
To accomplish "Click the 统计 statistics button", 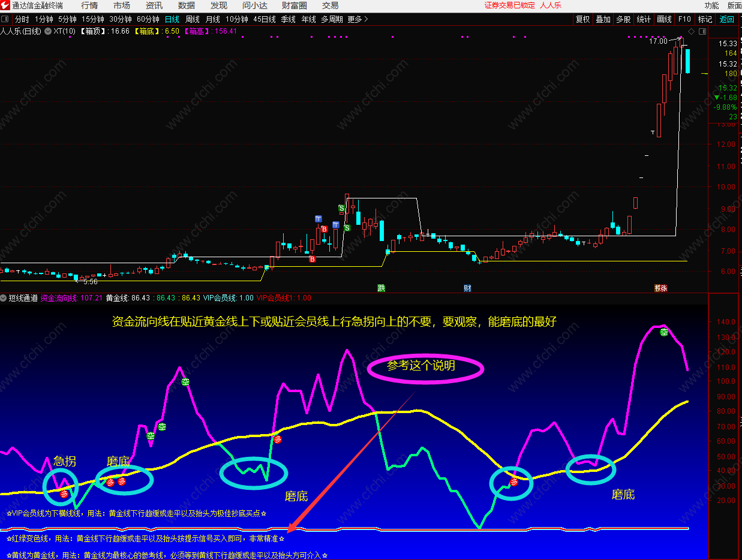I will 644,19.
